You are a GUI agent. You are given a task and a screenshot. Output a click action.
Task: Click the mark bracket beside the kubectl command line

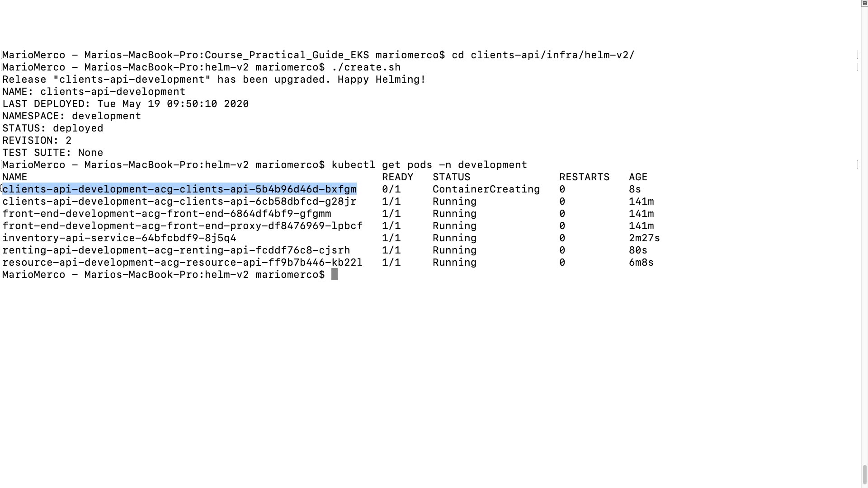[x=858, y=165]
